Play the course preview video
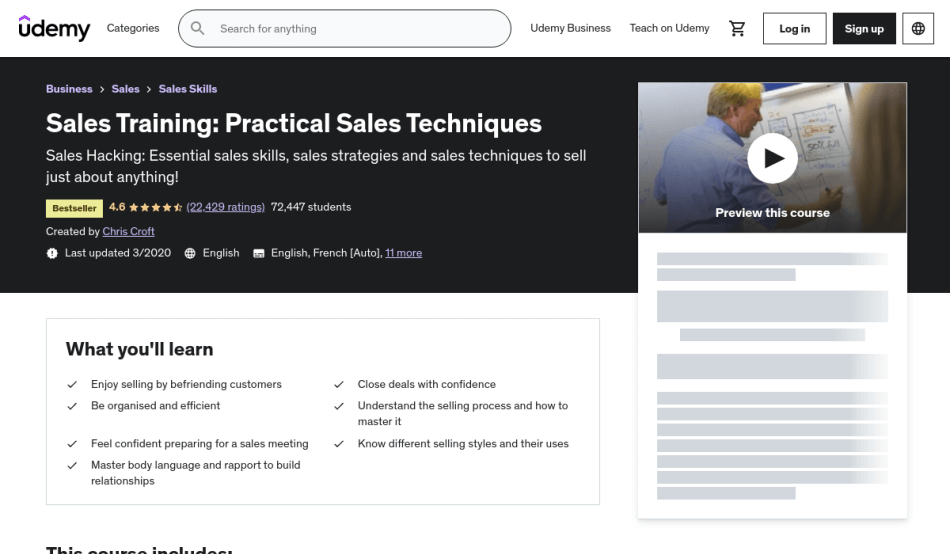Screen dimensions: 950x554 [772, 158]
